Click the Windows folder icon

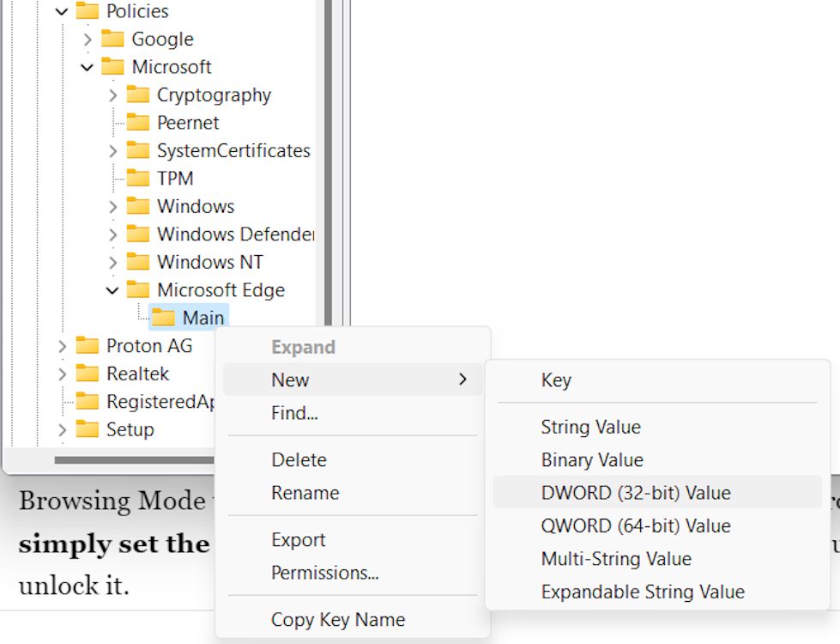137,205
